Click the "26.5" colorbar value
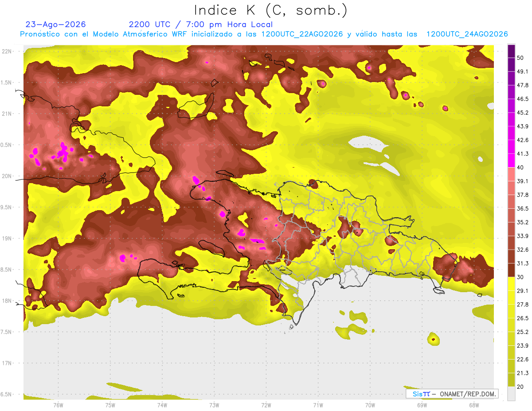 click(522, 318)
